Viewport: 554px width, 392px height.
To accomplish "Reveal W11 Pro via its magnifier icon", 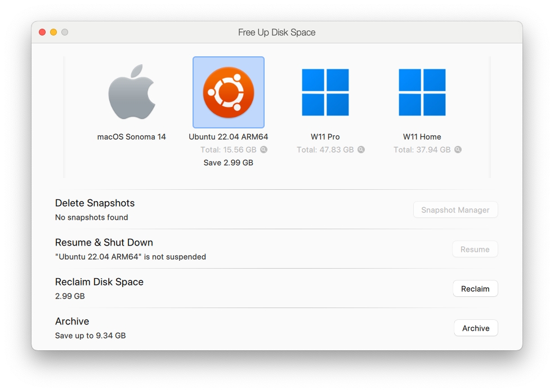I will [361, 150].
